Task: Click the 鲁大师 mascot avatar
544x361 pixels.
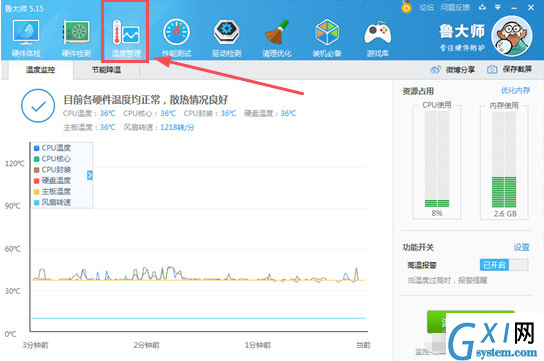Action: (x=512, y=36)
